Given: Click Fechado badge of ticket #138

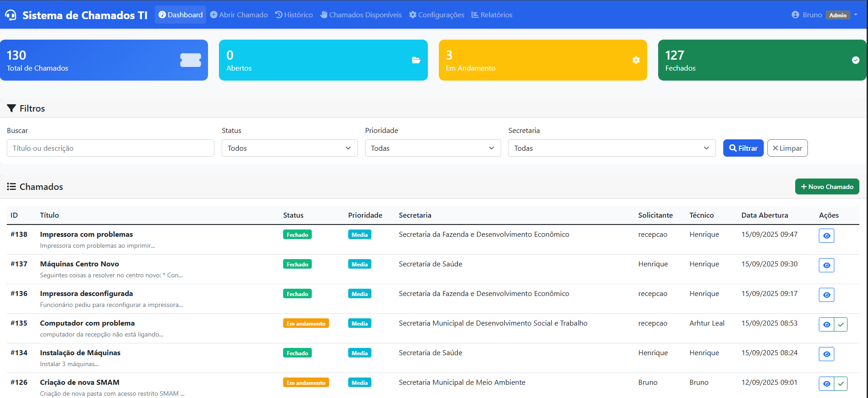Looking at the screenshot, I should click(x=297, y=235).
